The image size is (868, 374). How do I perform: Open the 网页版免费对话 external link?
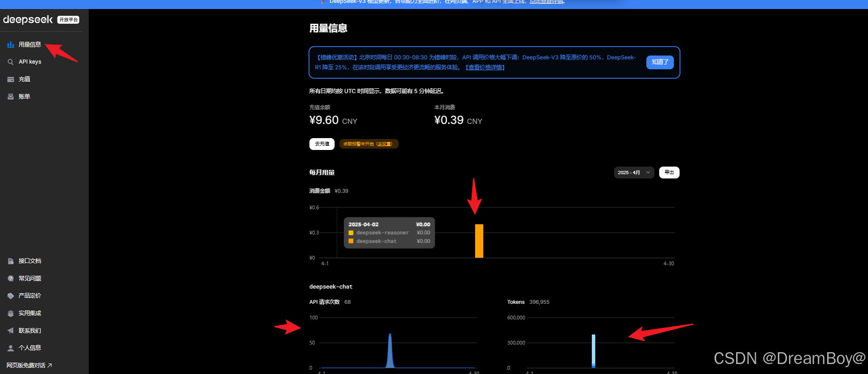[29, 365]
